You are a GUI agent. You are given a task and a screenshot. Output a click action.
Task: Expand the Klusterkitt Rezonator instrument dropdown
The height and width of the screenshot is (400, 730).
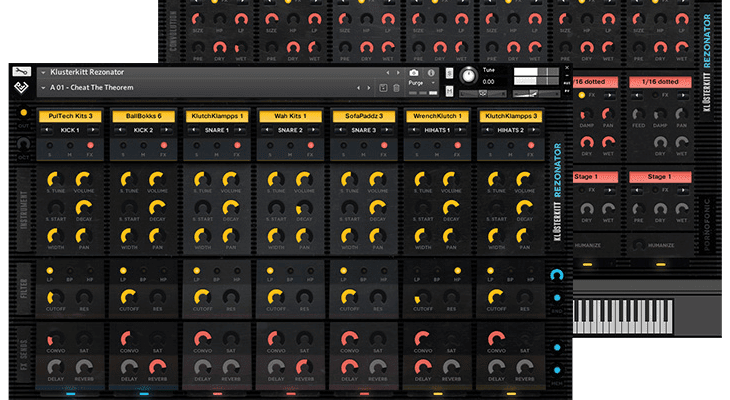[x=42, y=73]
